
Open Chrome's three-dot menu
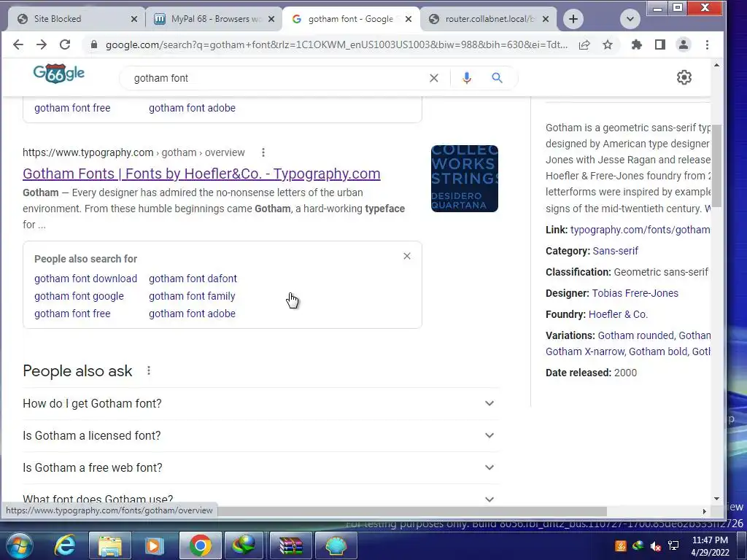[707, 44]
